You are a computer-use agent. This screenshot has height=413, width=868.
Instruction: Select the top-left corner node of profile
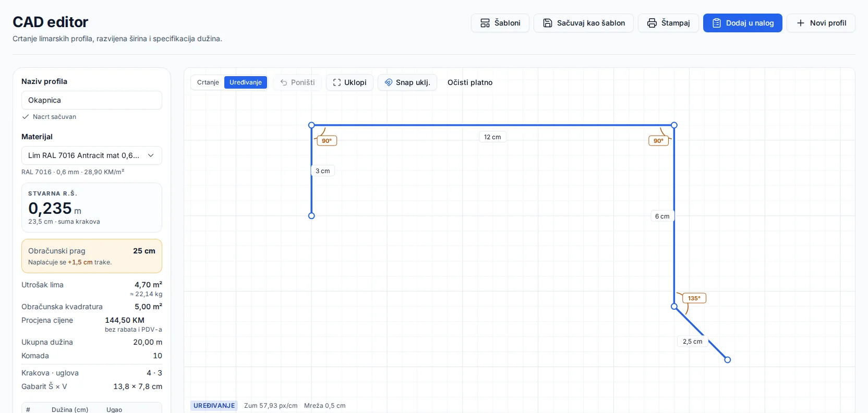pos(311,125)
